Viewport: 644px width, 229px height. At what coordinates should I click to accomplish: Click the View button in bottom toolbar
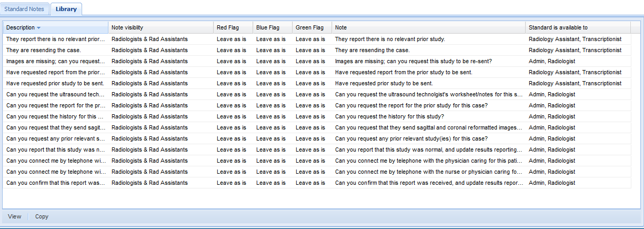[15, 216]
